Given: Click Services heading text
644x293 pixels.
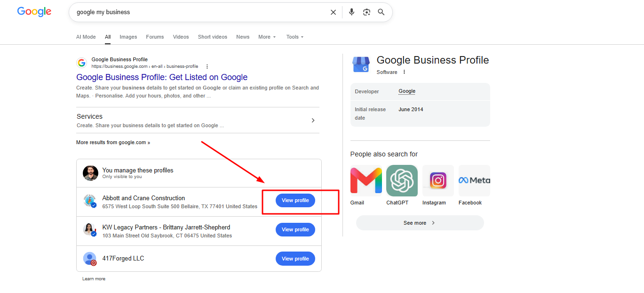Looking at the screenshot, I should (89, 116).
